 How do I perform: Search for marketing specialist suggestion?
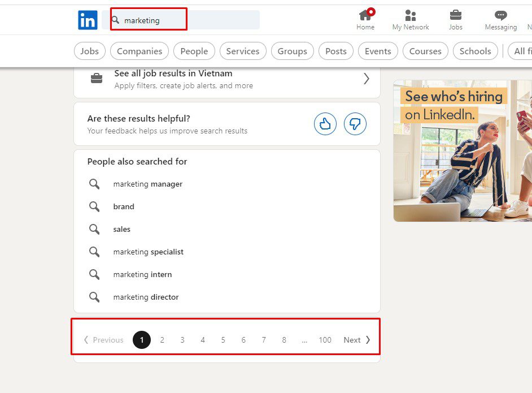pyautogui.click(x=149, y=252)
